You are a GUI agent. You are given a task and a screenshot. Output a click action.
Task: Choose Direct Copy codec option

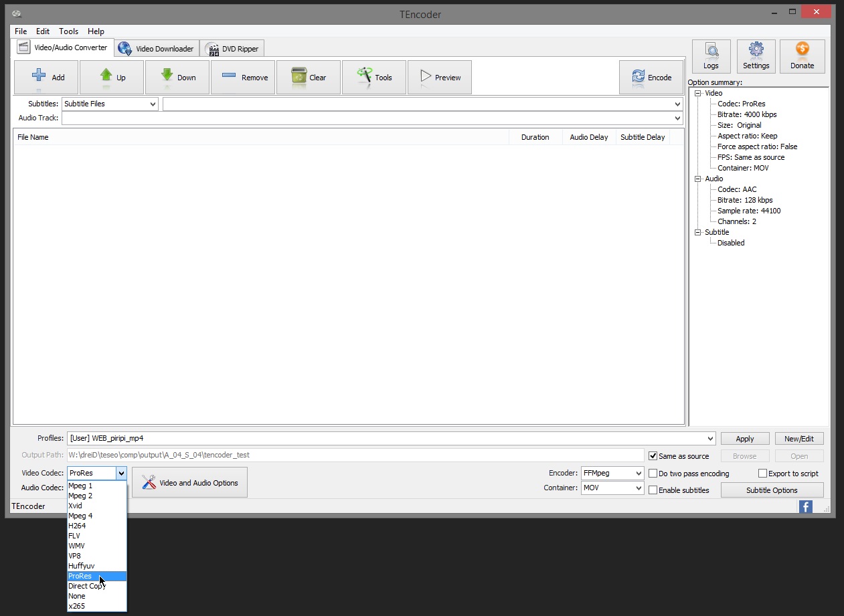[x=96, y=586]
